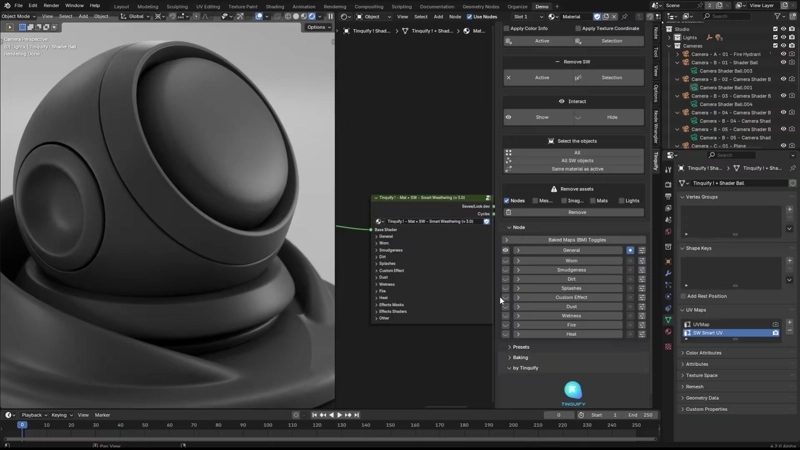Expand the Presets section
800x450 pixels.
click(x=520, y=347)
